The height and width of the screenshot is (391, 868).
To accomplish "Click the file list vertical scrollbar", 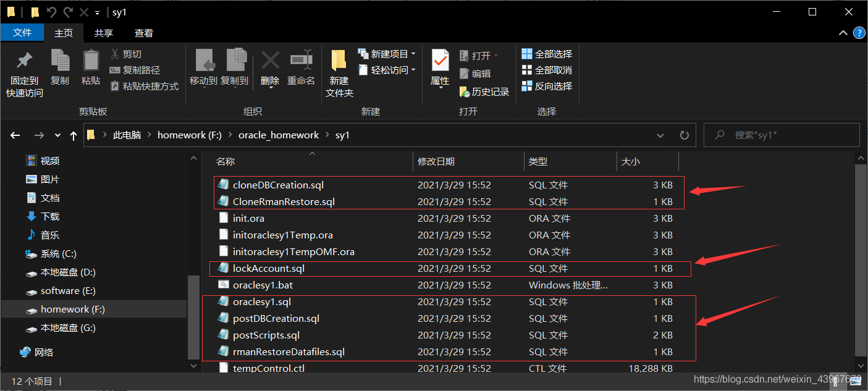I will [x=862, y=259].
